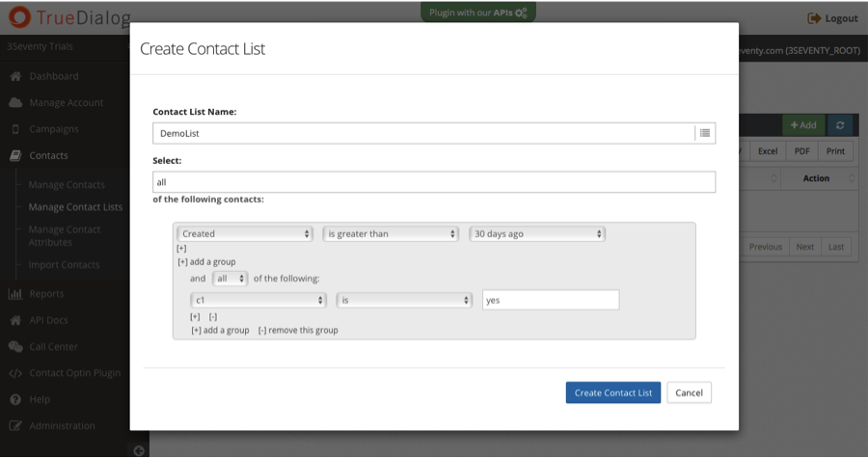Remove the c1 condition with [-]
The image size is (868, 458).
(x=213, y=316)
